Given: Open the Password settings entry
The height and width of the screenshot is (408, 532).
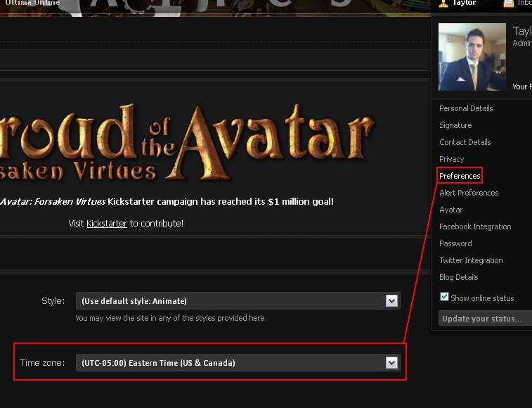Looking at the screenshot, I should 455,243.
